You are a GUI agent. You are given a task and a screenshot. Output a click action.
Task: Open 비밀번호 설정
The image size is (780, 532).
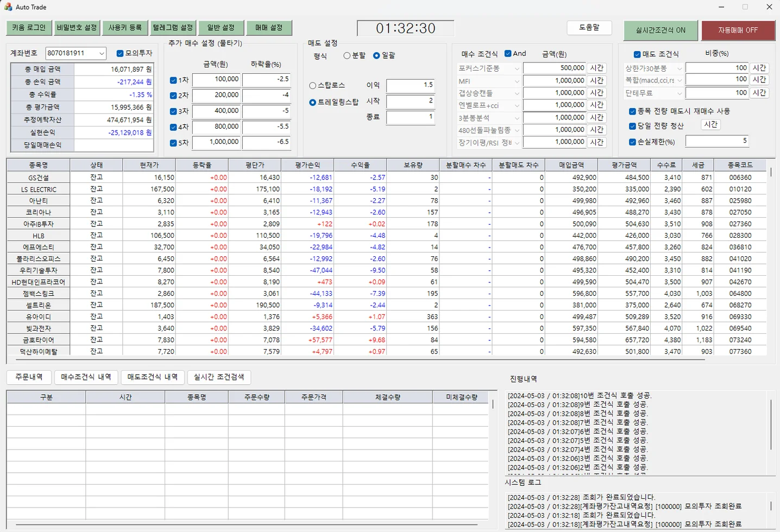click(77, 28)
